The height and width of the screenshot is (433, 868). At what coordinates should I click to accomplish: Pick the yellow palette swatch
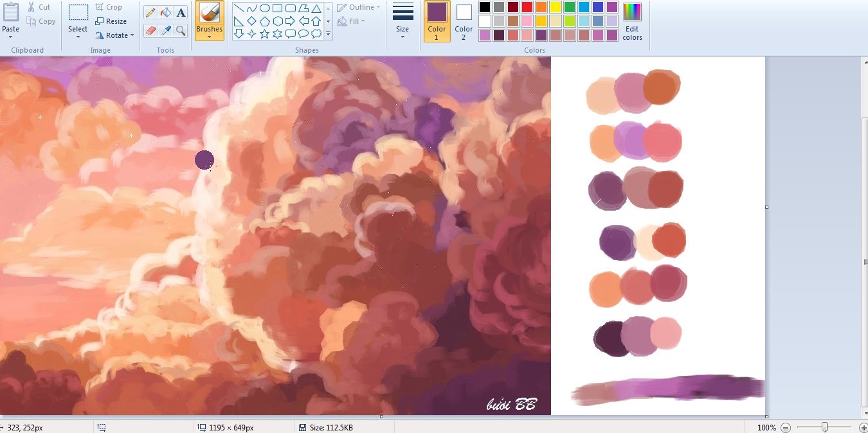(x=556, y=7)
